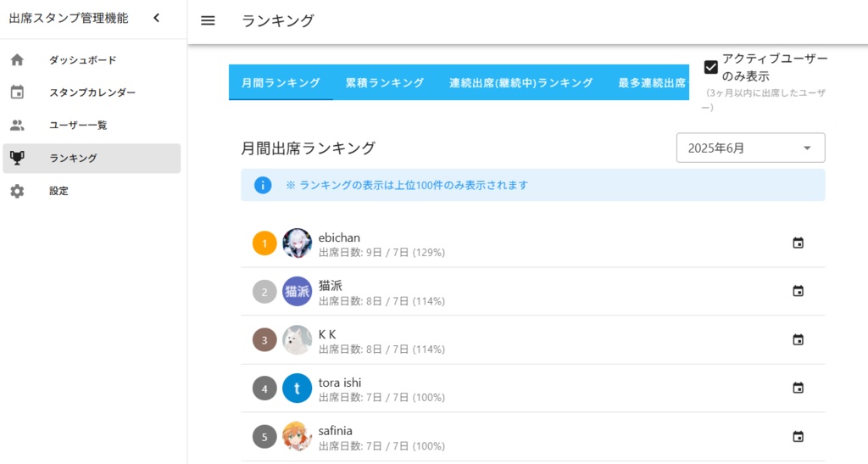The height and width of the screenshot is (464, 868).
Task: Select the 月間ランキング tab
Action: (x=281, y=82)
